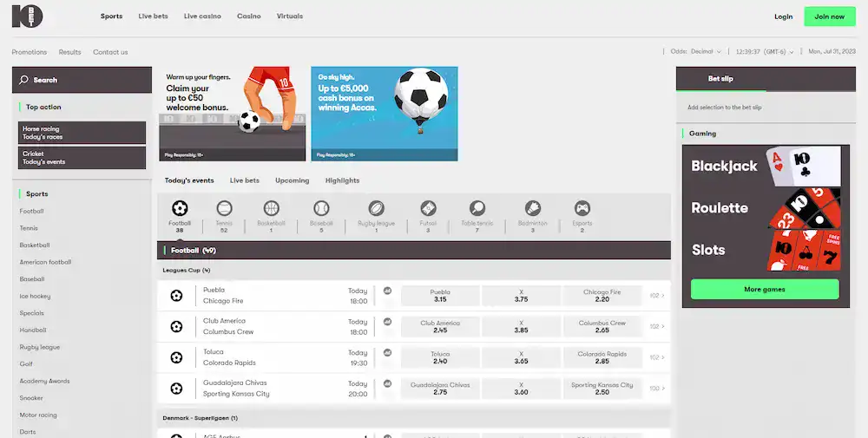The width and height of the screenshot is (868, 438).
Task: Switch to the Highlights tab
Action: 343,180
